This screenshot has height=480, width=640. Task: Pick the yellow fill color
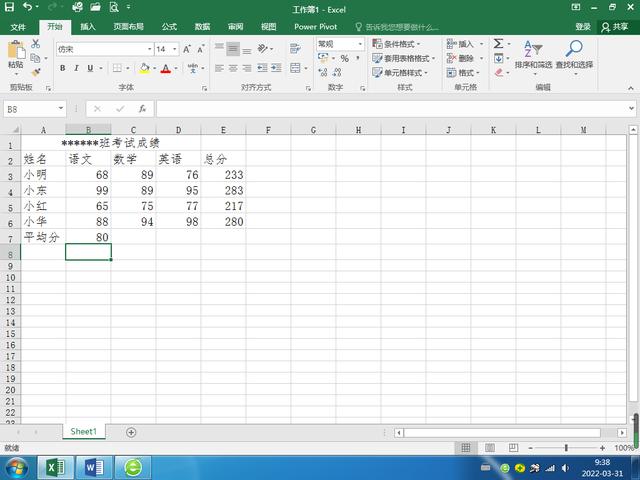coord(144,68)
